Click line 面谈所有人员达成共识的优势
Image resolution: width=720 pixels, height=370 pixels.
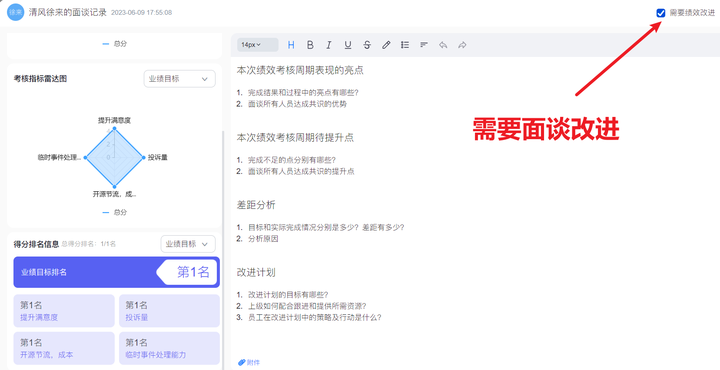297,104
